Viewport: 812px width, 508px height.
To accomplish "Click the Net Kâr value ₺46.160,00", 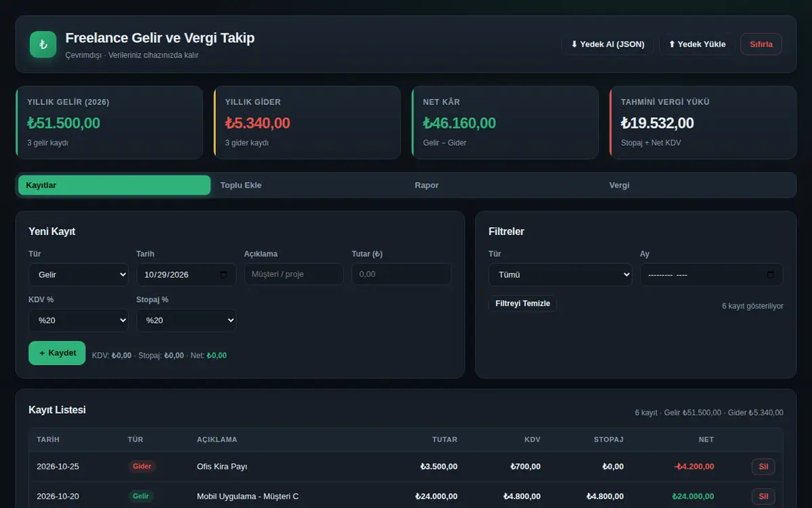I will (459, 123).
